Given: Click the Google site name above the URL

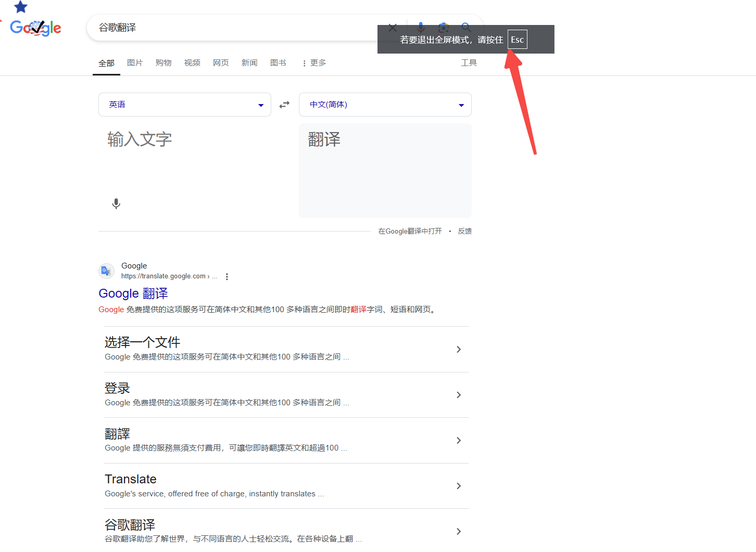Looking at the screenshot, I should (134, 266).
